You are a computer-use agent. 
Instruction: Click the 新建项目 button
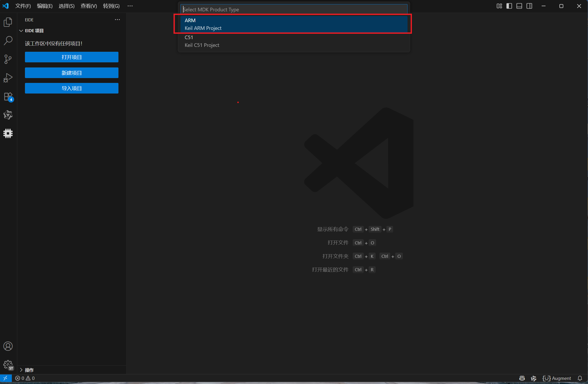(72, 73)
